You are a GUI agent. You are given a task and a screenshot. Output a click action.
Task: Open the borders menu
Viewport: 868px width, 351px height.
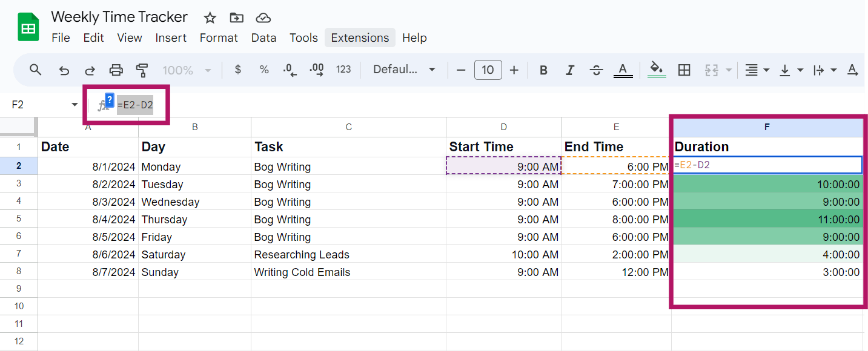tap(684, 70)
